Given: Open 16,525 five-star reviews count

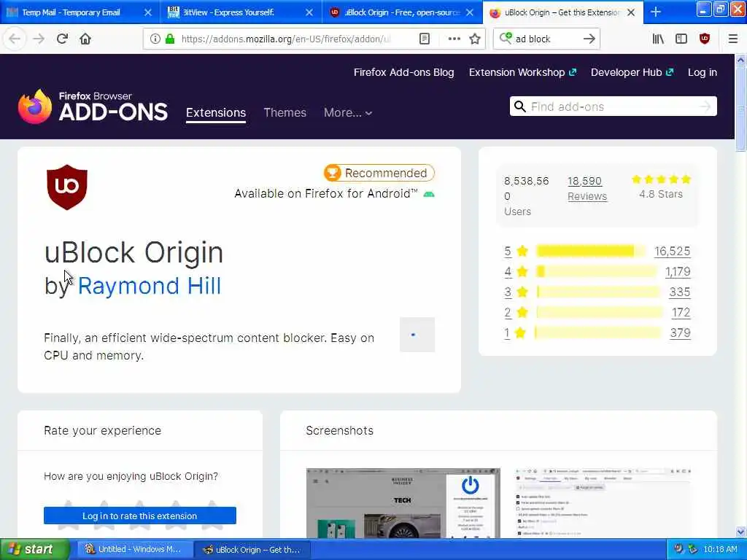Looking at the screenshot, I should click(x=672, y=251).
